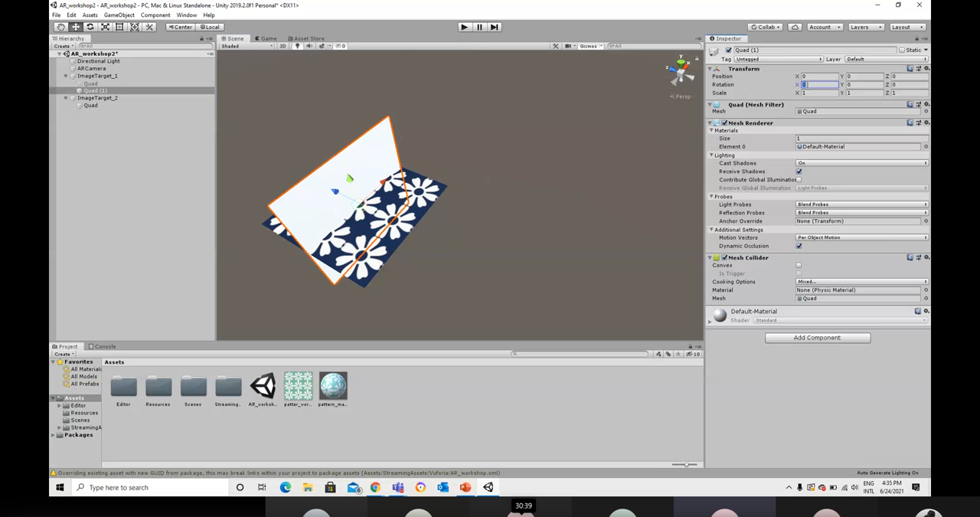Open the scene camera settings
The height and width of the screenshot is (517, 980).
point(568,46)
